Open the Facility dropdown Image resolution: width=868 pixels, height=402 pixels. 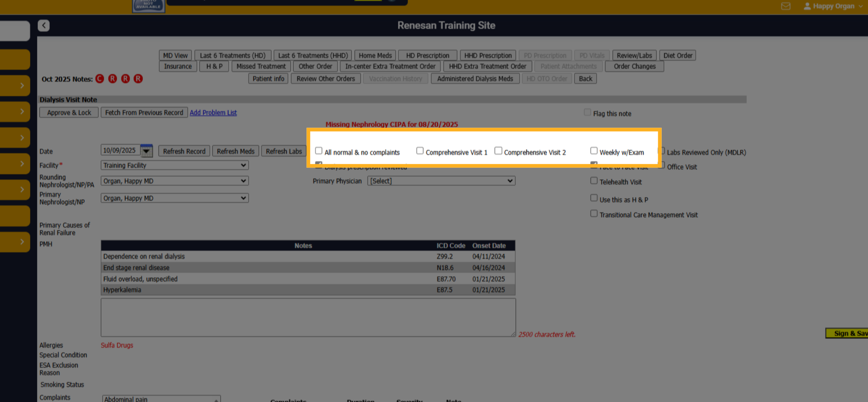tap(175, 165)
